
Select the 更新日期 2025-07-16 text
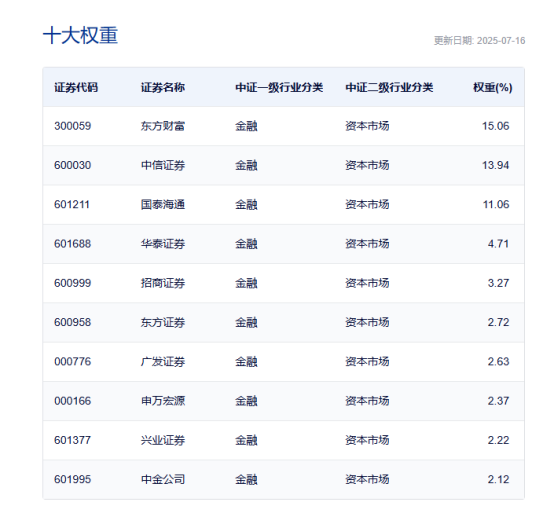tap(479, 41)
